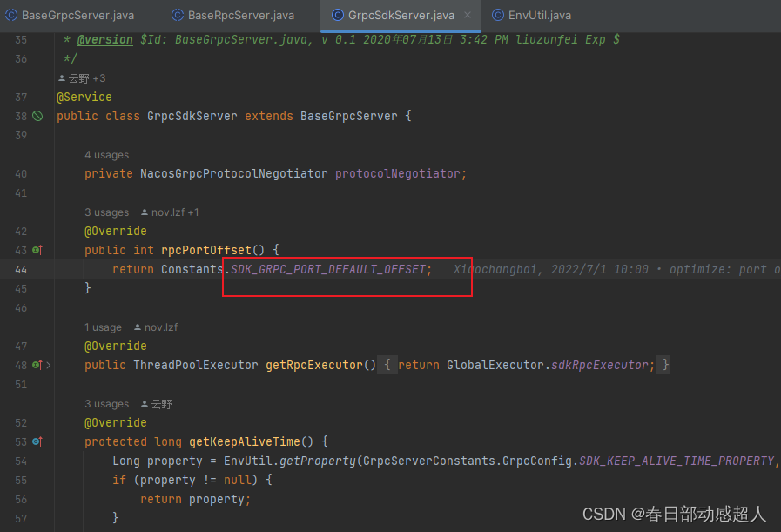Click the gutter icon on line 38
Image resolution: width=781 pixels, height=532 pixels.
37,116
